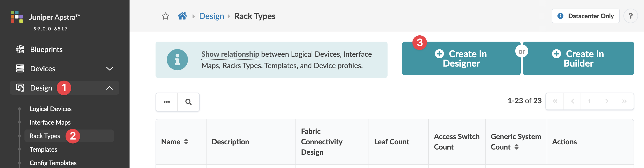This screenshot has height=168, width=644.
Task: Open the help question mark button
Action: (x=630, y=16)
